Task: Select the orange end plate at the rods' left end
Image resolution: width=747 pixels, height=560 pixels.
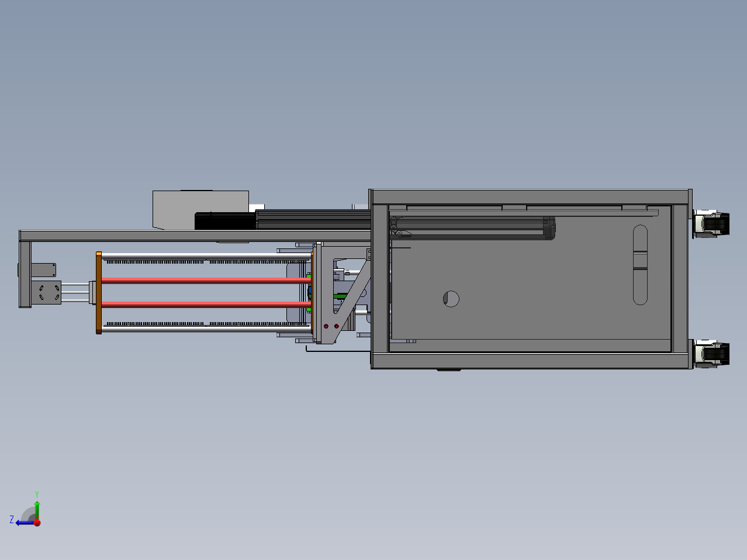Action: (x=99, y=293)
